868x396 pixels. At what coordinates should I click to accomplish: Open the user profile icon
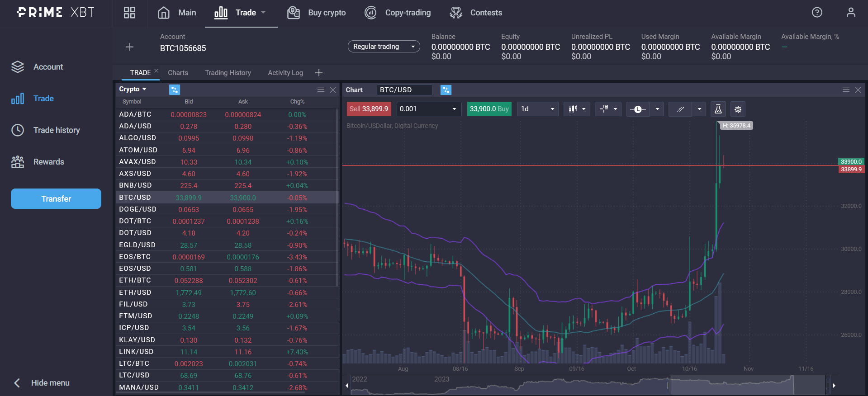[851, 12]
